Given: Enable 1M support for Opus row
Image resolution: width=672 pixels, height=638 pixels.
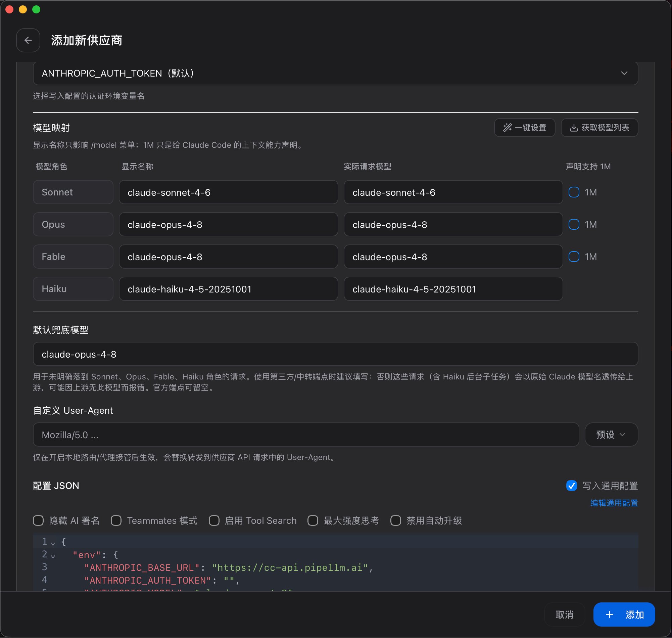Looking at the screenshot, I should (574, 224).
